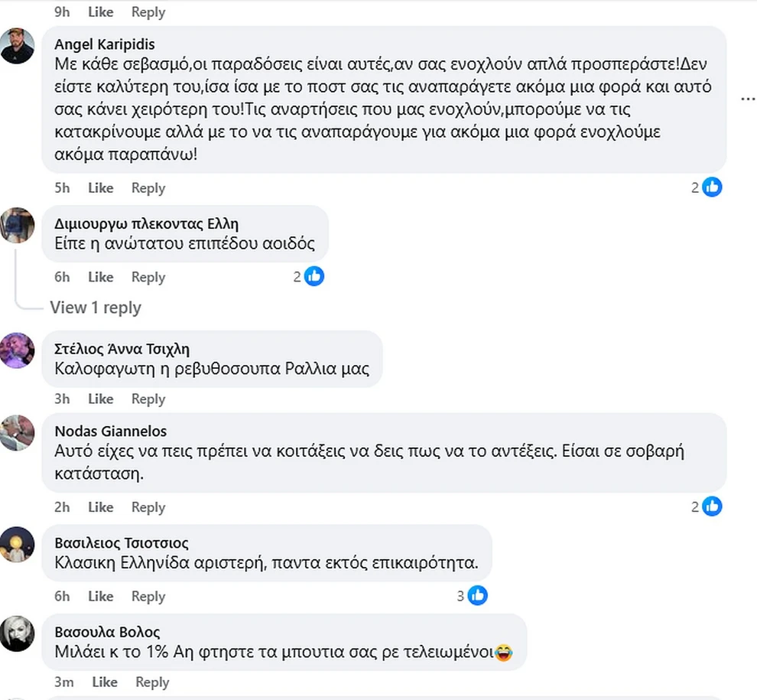
Task: Open Nodas Giannelos profile picture
Action: [x=17, y=433]
